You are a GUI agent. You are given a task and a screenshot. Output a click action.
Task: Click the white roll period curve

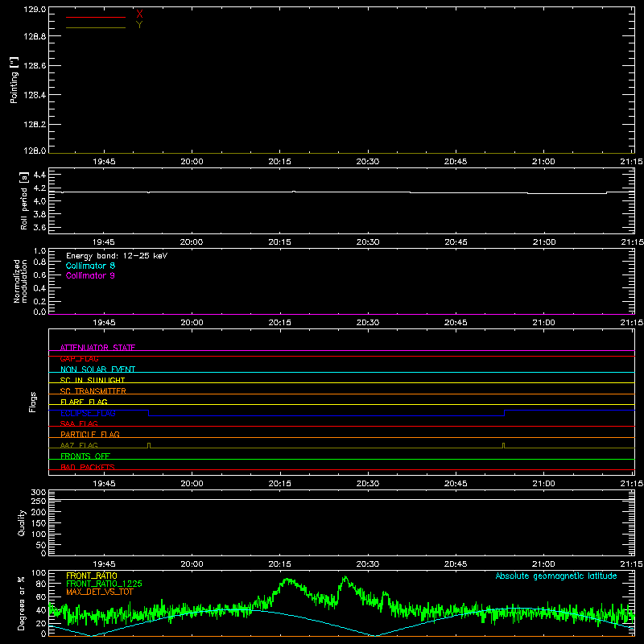click(x=341, y=192)
